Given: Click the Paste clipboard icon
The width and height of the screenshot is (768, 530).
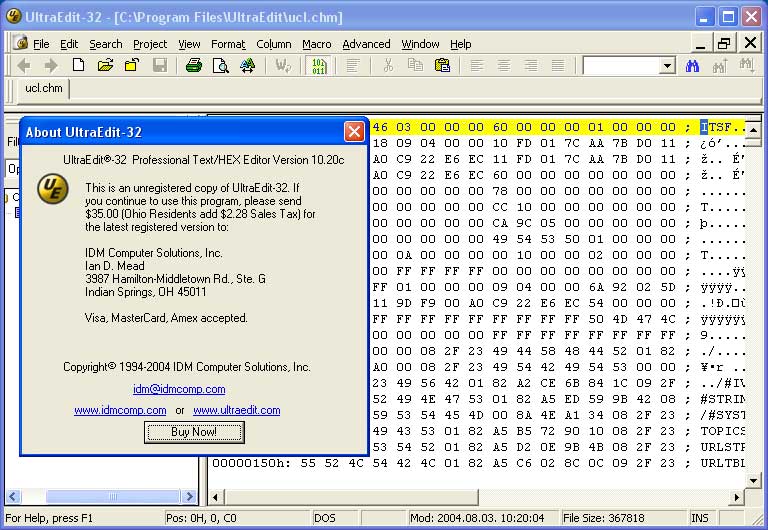Looking at the screenshot, I should [x=442, y=65].
